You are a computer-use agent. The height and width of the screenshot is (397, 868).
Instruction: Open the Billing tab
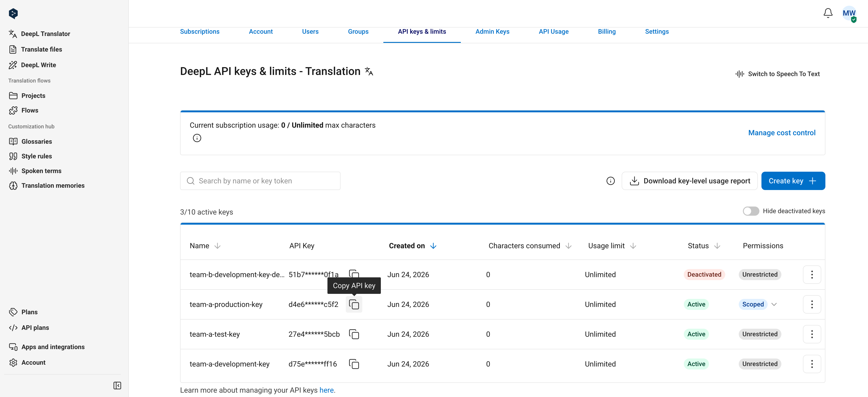click(607, 32)
